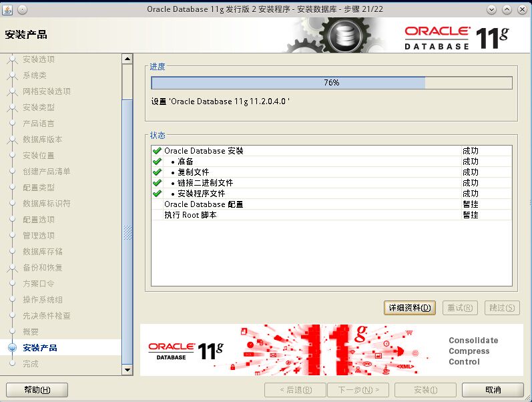Click green checkmark beside 安装程序文件
This screenshot has height=402, width=532.
[x=157, y=193]
